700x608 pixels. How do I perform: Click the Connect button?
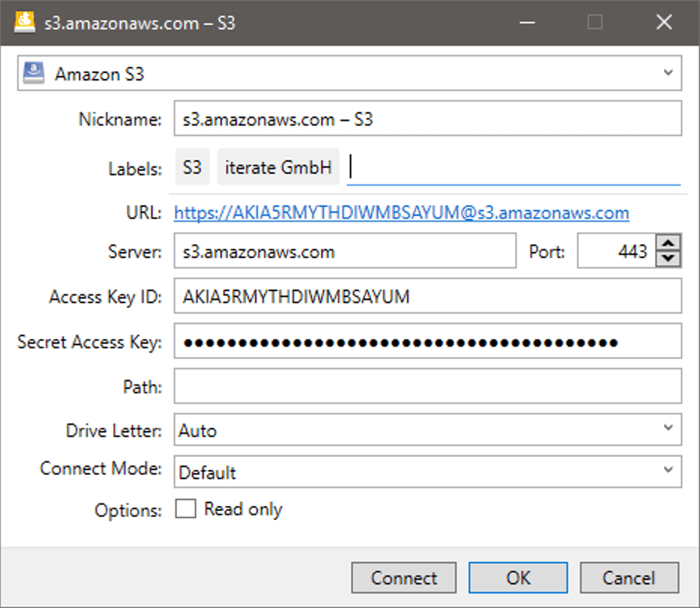pos(403,578)
